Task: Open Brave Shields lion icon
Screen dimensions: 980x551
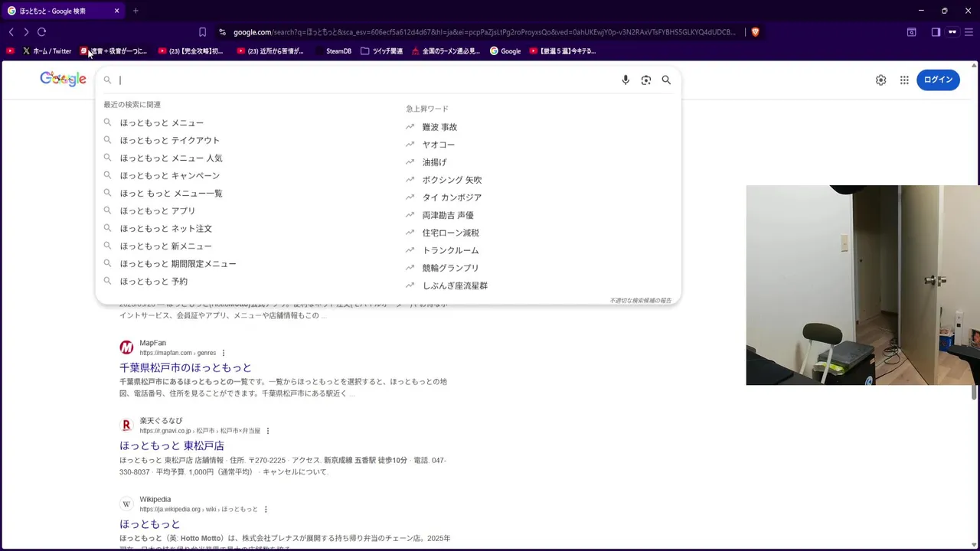Action: [755, 32]
